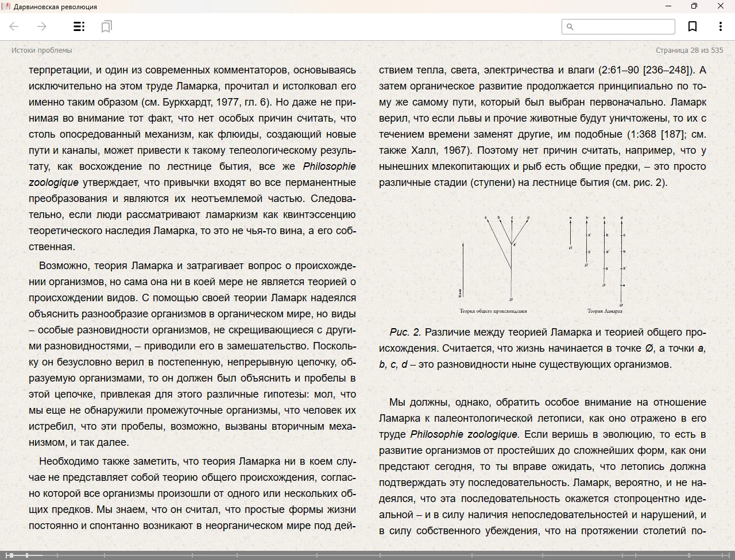This screenshot has height=560, width=735.
Task: Focus the book search text field
Action: (623, 26)
